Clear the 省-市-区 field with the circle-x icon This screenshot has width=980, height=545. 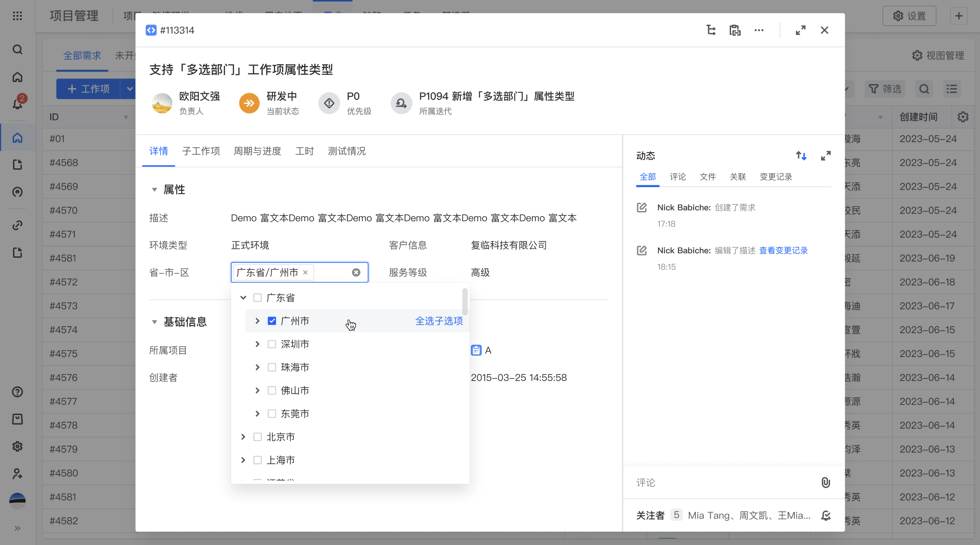[356, 272]
